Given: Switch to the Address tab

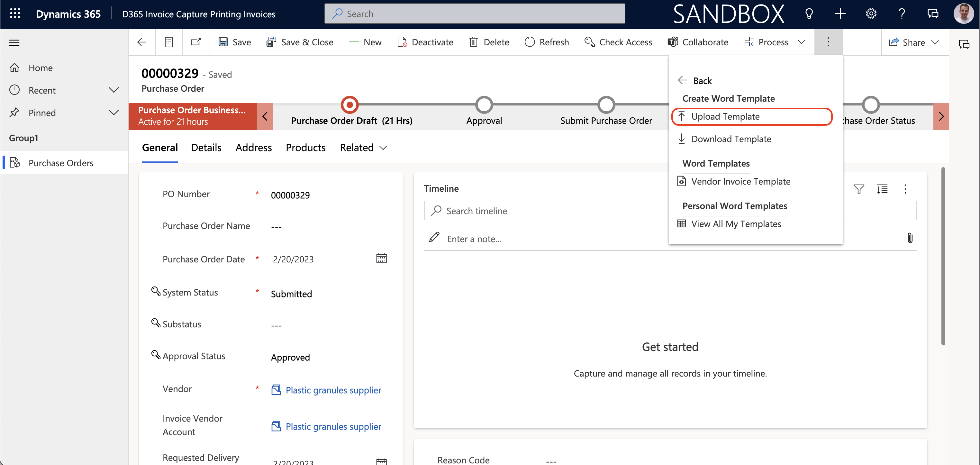Looking at the screenshot, I should [x=253, y=148].
